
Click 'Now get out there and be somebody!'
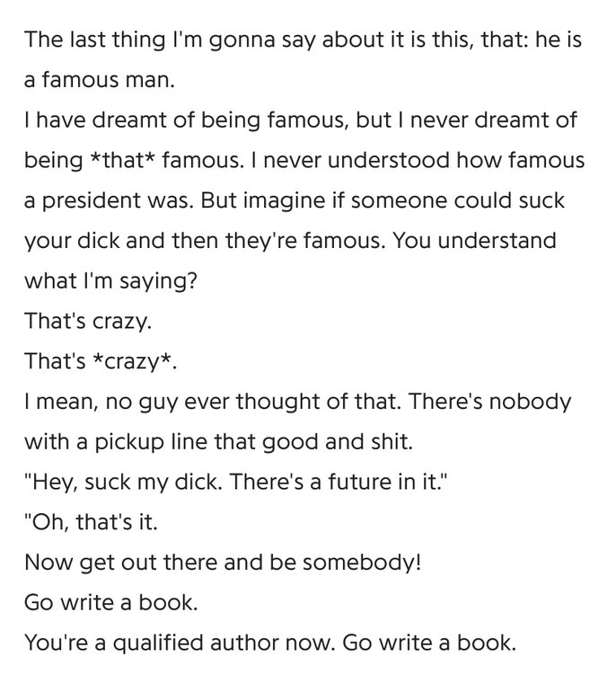(x=223, y=563)
